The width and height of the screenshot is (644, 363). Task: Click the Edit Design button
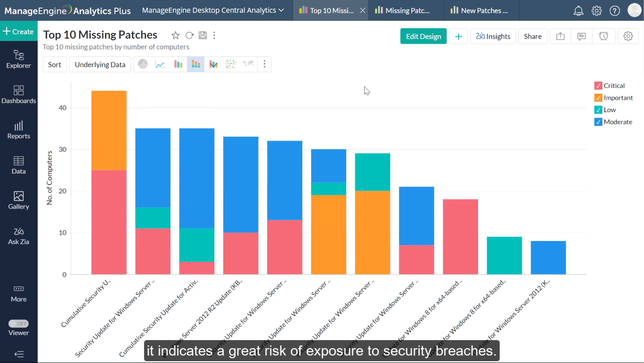[423, 36]
